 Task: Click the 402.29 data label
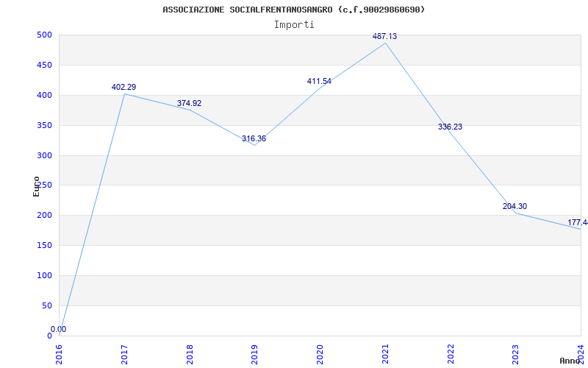tap(123, 87)
